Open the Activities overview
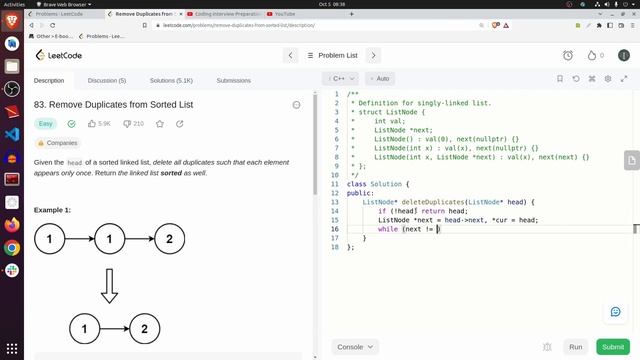 pyautogui.click(x=14, y=4)
